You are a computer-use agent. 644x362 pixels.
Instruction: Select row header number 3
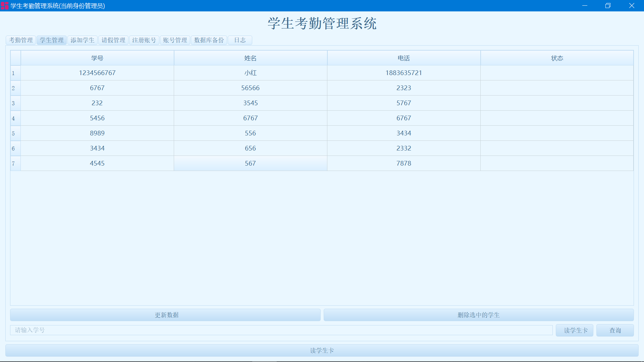[15, 103]
